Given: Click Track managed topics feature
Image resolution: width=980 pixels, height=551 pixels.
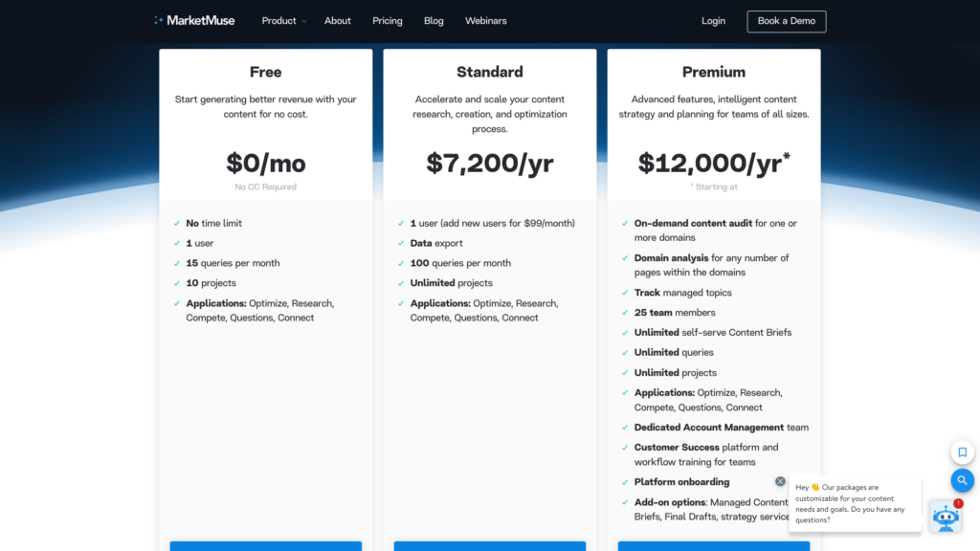Looking at the screenshot, I should click(682, 293).
